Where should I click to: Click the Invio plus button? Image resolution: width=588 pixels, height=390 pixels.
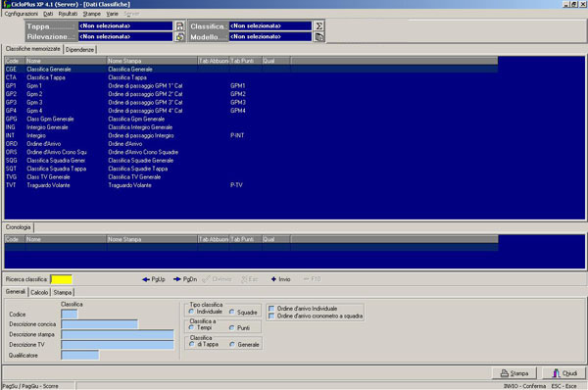click(281, 279)
